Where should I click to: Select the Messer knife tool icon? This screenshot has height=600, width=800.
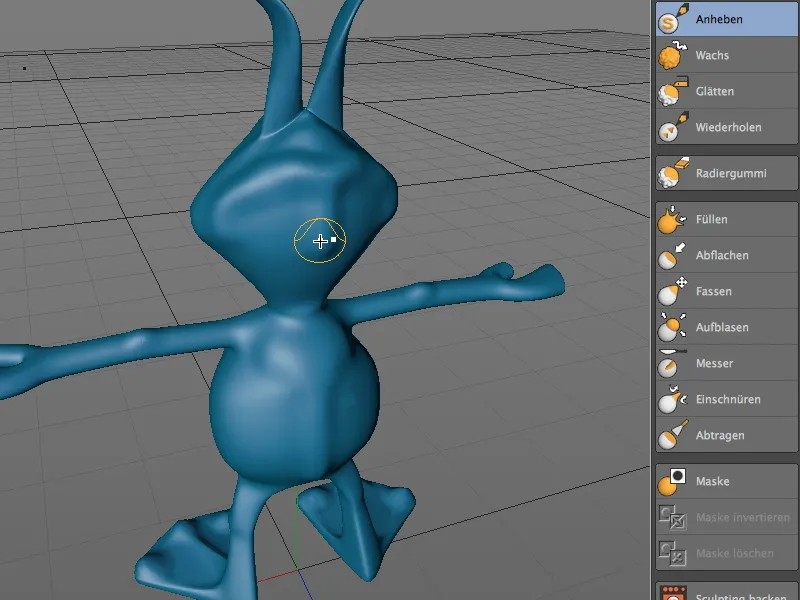coord(672,363)
